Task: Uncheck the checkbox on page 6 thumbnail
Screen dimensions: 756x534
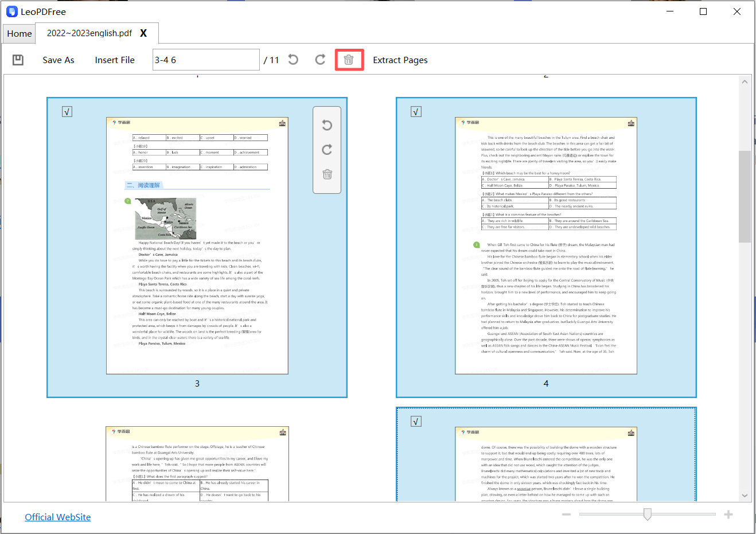Action: pos(416,421)
